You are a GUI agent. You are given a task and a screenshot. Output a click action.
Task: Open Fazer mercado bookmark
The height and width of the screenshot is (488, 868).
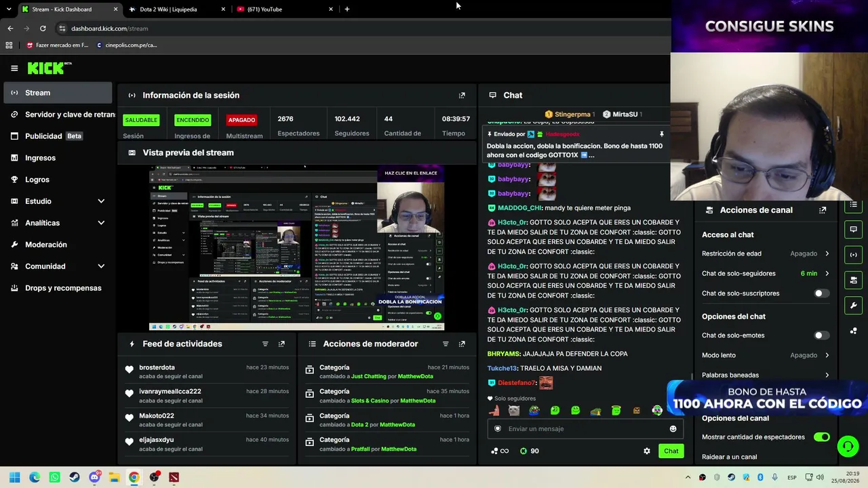(57, 45)
